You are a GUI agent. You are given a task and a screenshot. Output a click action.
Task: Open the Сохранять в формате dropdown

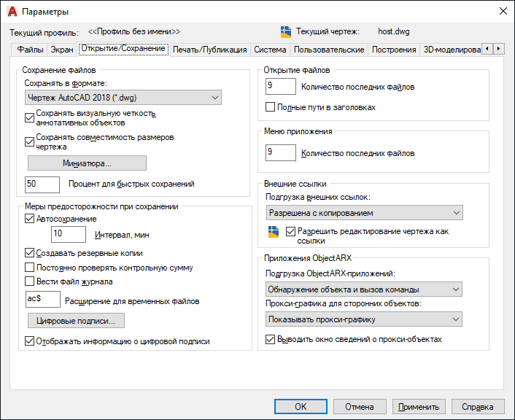pyautogui.click(x=123, y=97)
